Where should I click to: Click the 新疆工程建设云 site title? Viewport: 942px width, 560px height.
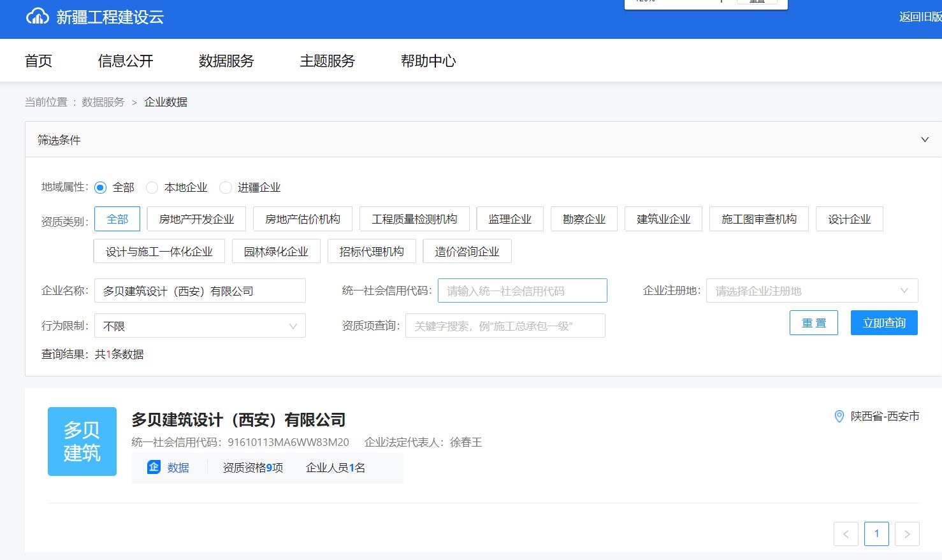110,17
